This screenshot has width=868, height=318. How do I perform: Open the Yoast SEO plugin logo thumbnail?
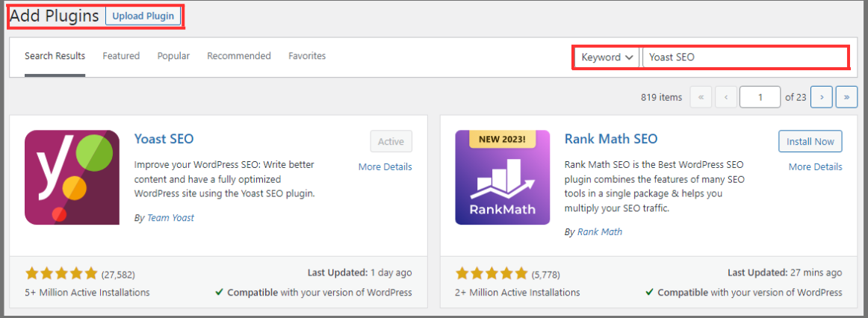72,178
